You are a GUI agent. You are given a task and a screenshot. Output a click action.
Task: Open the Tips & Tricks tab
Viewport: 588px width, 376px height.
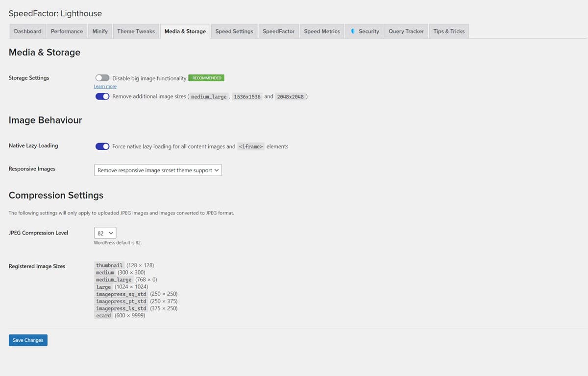[x=449, y=31]
